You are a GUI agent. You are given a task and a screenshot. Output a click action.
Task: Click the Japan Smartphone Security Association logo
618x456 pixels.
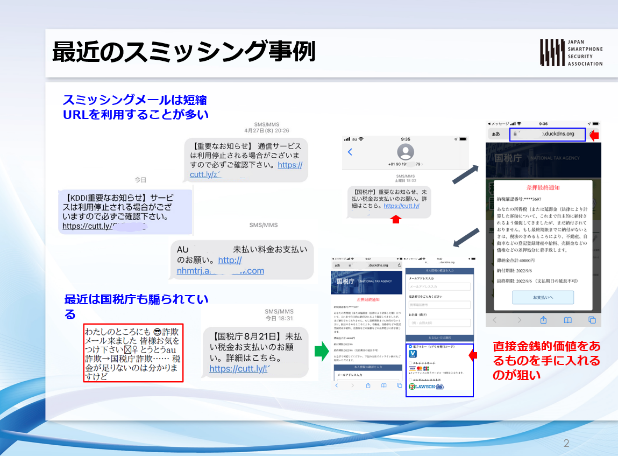(x=571, y=52)
